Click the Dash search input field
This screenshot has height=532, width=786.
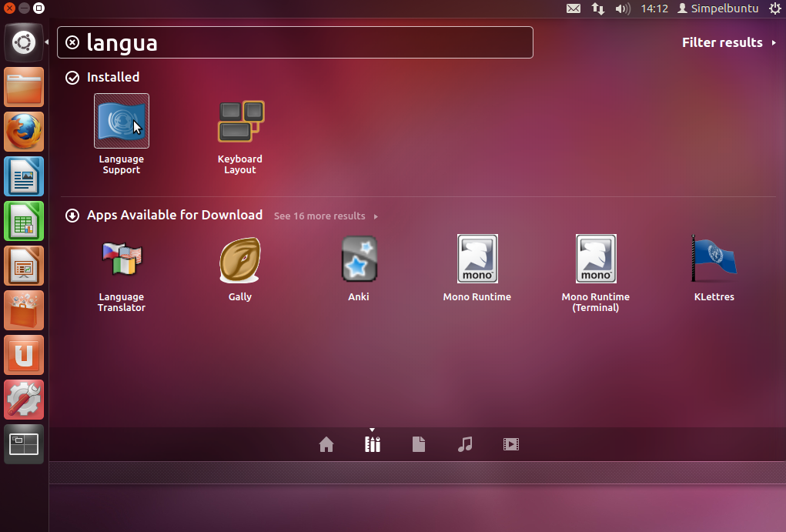tap(308, 42)
